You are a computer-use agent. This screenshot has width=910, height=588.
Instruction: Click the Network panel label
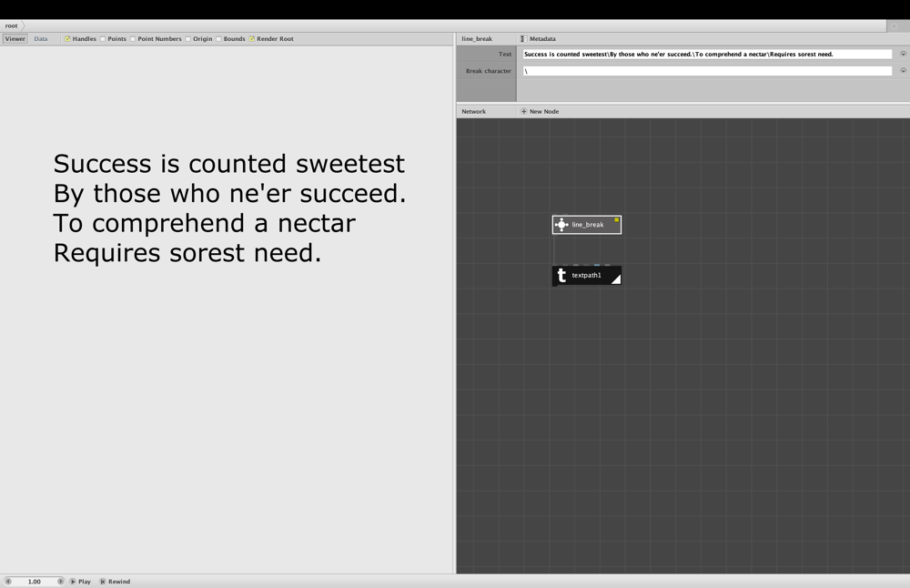473,111
